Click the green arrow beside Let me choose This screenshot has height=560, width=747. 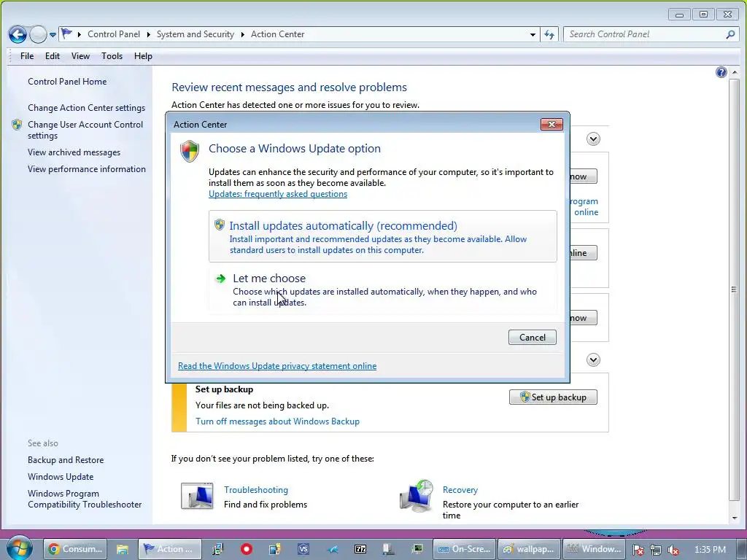click(220, 279)
